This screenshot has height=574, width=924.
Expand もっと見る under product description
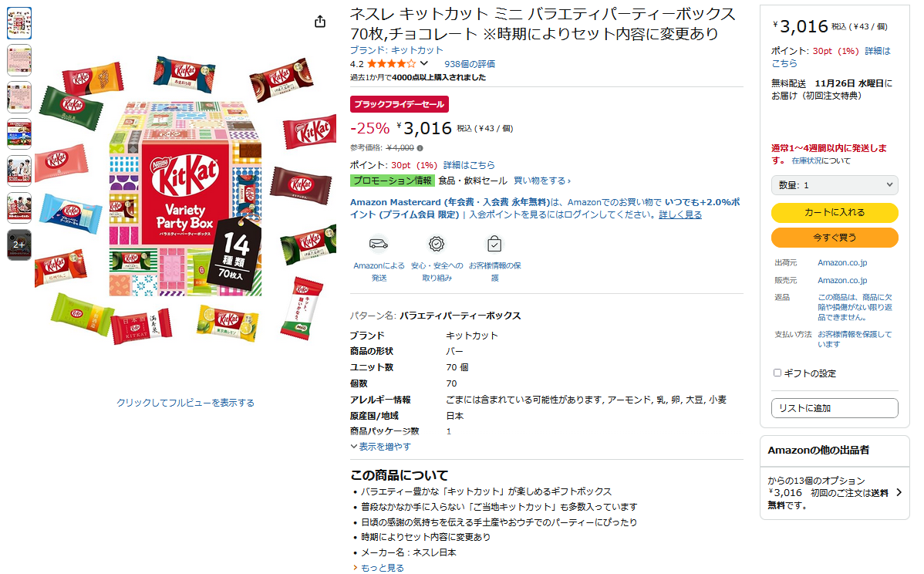(x=379, y=568)
